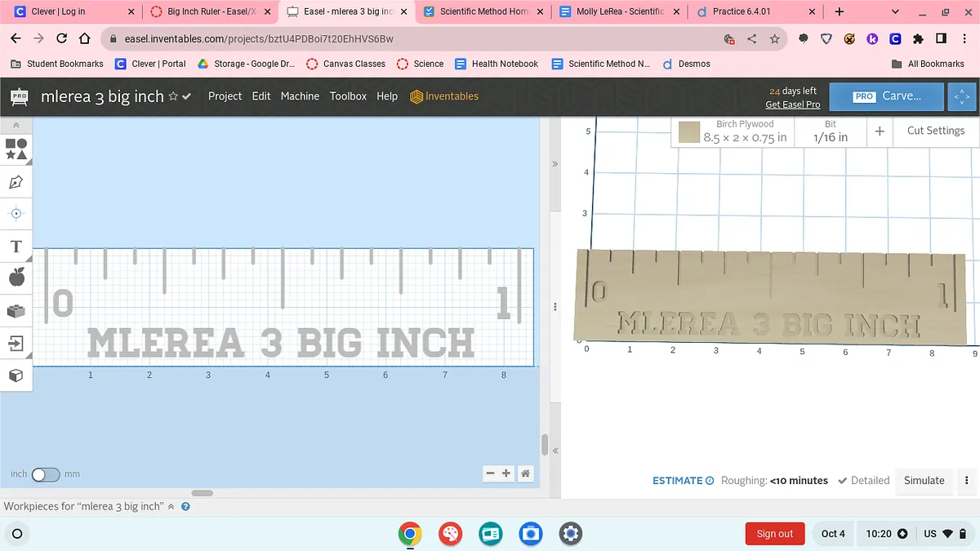Toggle the Detailed checkmark option
Image resolution: width=980 pixels, height=551 pixels.
863,481
